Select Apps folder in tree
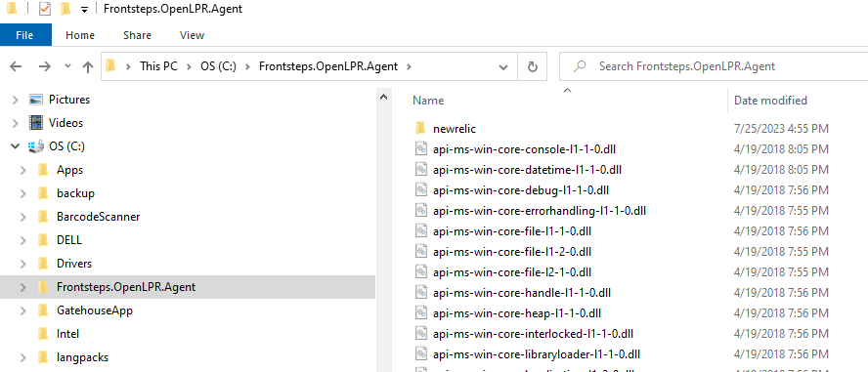 click(69, 170)
